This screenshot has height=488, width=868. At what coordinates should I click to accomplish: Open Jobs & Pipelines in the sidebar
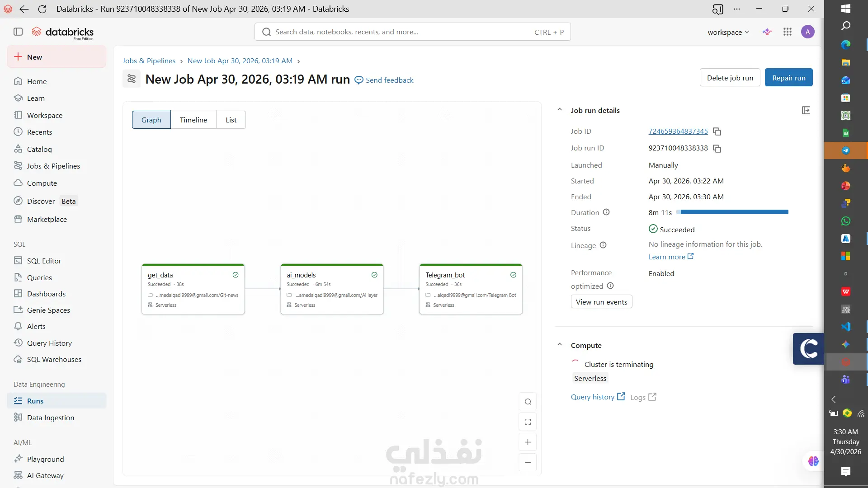point(57,166)
